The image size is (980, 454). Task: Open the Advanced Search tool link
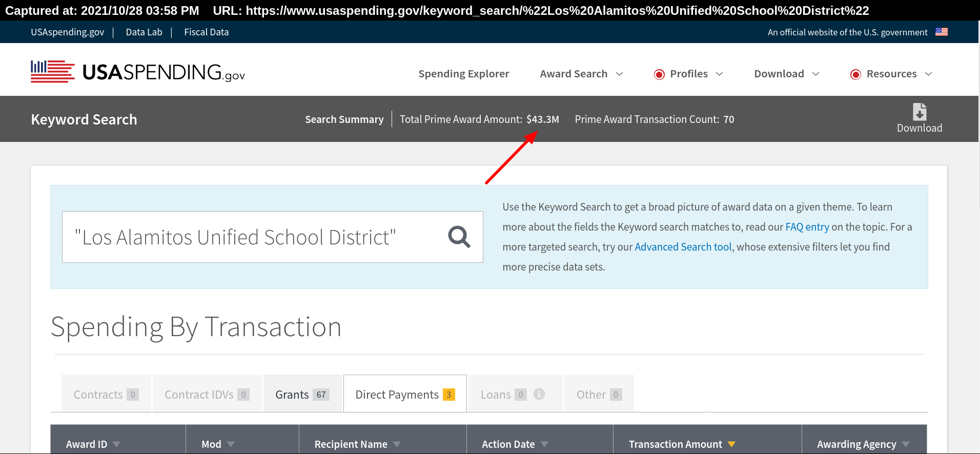tap(683, 247)
